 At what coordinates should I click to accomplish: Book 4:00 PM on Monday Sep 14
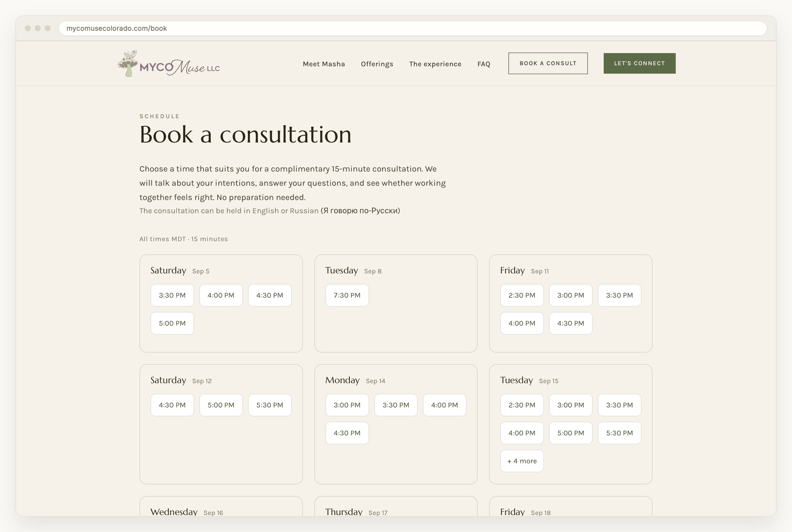[x=444, y=405]
